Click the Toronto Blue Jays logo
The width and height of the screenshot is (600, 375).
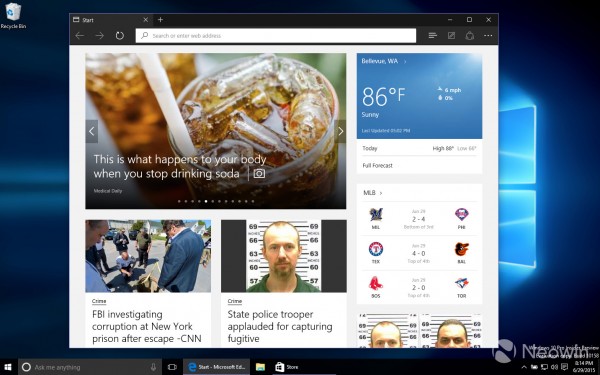(x=461, y=284)
